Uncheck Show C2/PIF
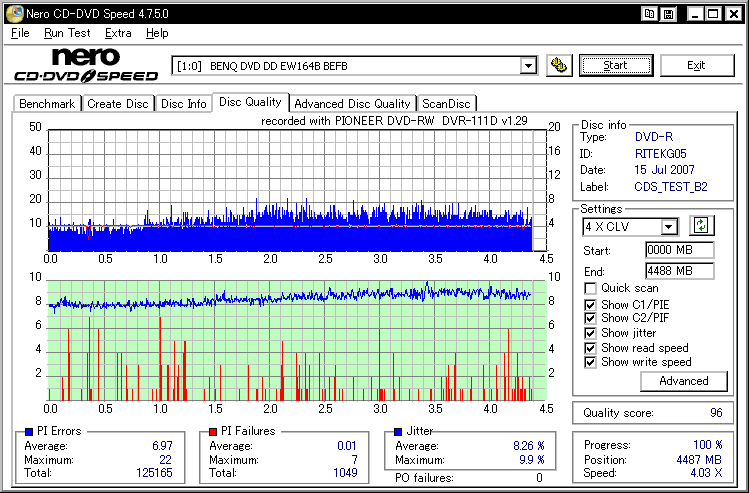 pyautogui.click(x=590, y=318)
